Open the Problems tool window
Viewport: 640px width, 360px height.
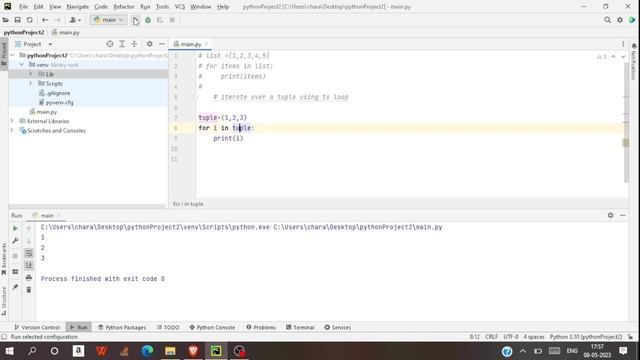click(x=261, y=327)
